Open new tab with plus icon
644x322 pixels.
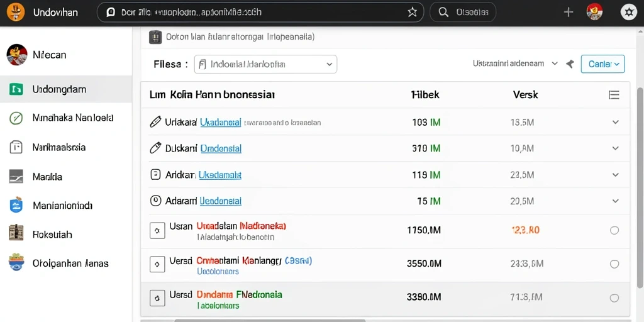click(x=568, y=12)
